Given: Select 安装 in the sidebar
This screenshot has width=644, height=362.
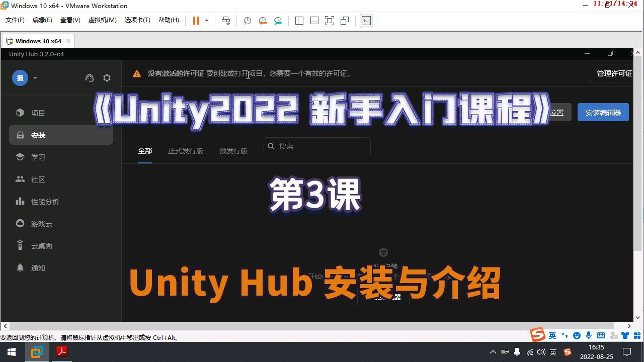Looking at the screenshot, I should 61,135.
